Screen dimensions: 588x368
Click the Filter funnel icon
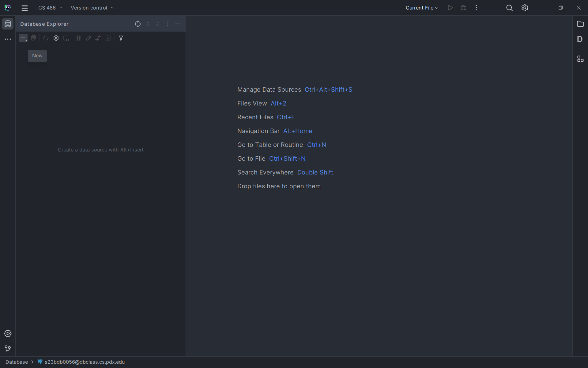(x=121, y=38)
